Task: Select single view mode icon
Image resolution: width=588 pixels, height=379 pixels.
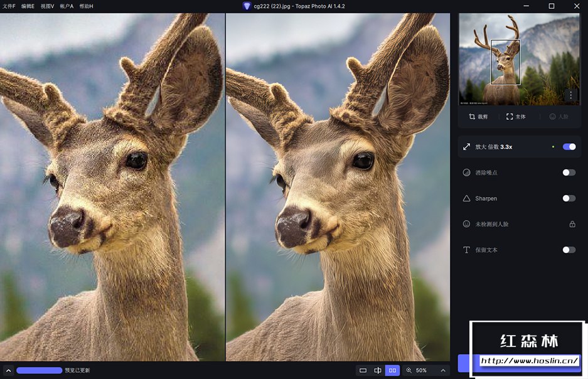Action: [363, 370]
